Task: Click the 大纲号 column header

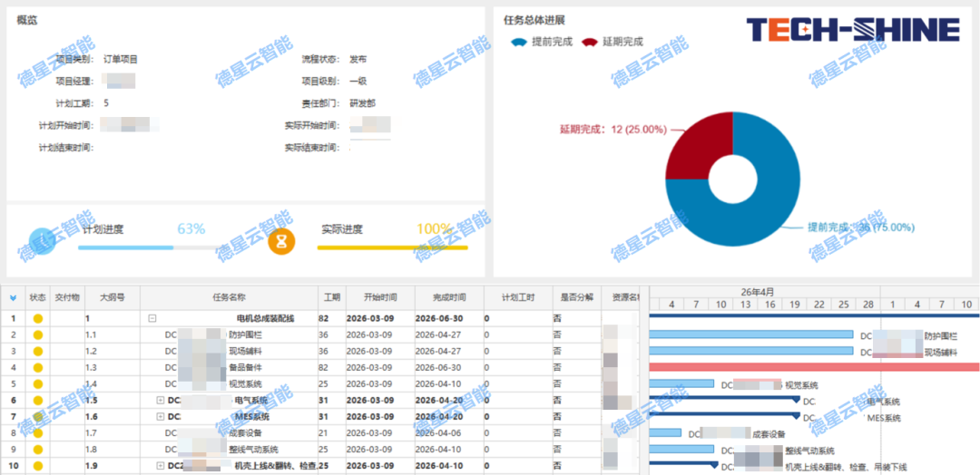Action: pyautogui.click(x=113, y=297)
